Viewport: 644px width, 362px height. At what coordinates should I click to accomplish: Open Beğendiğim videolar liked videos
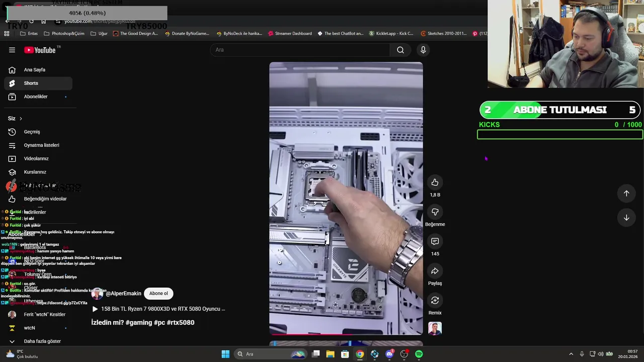[38, 199]
